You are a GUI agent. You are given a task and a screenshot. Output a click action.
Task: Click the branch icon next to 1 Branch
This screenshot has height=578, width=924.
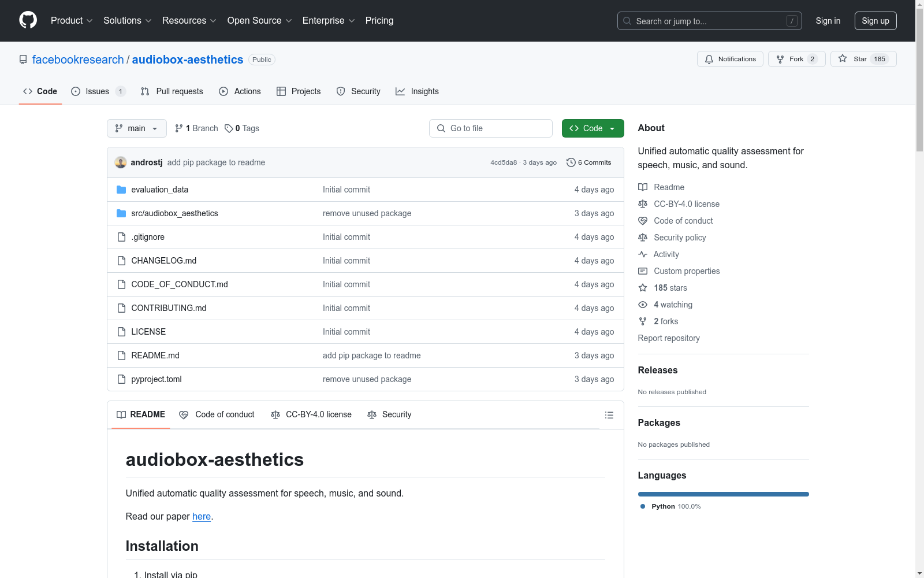coord(179,128)
